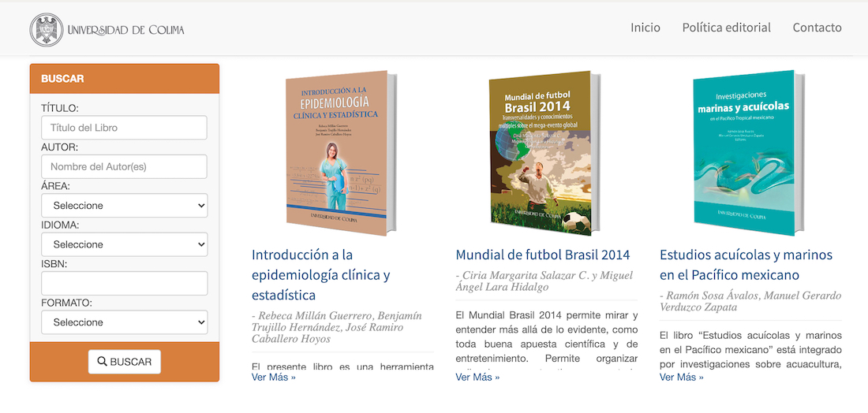Viewport: 868px width, 413px height.
Task: Open the Inicio menu item
Action: (645, 28)
